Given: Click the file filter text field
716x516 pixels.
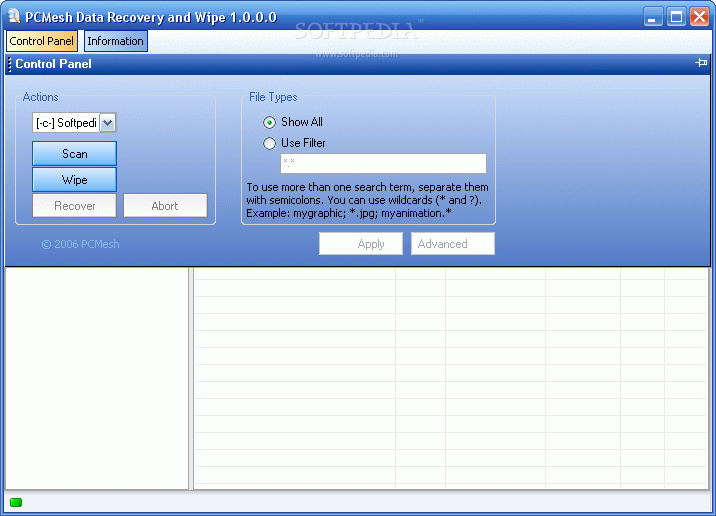Looking at the screenshot, I should coord(383,163).
